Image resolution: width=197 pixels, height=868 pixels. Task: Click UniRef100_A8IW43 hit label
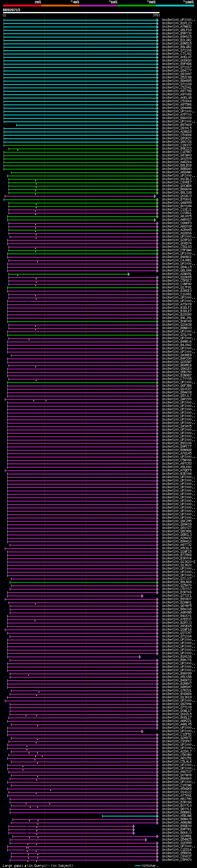tap(177, 155)
